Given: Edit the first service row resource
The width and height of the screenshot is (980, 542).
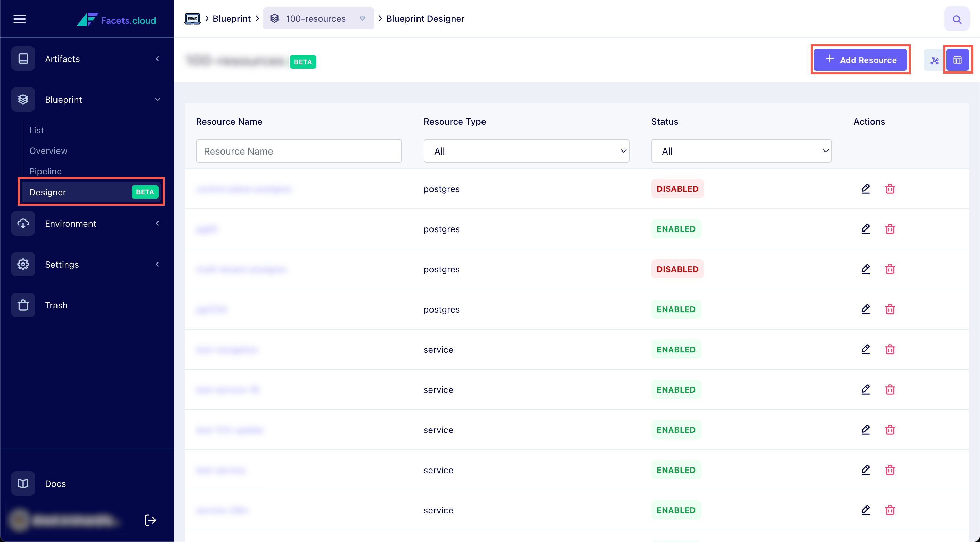Looking at the screenshot, I should tap(865, 349).
